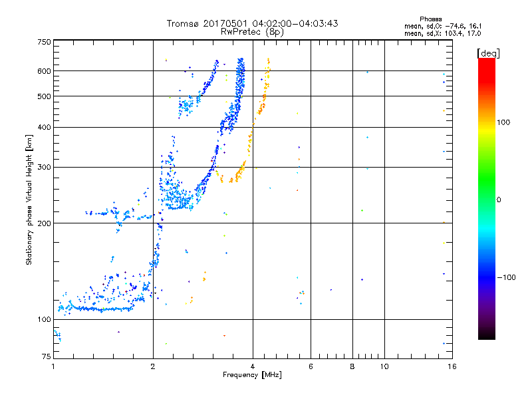This screenshot has height=399, width=532.
Task: Click the x-axis tick label '6'
Action: click(311, 366)
